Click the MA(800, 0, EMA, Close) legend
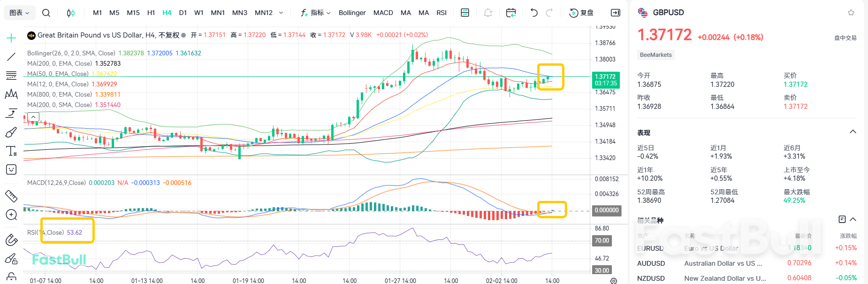 click(x=60, y=94)
